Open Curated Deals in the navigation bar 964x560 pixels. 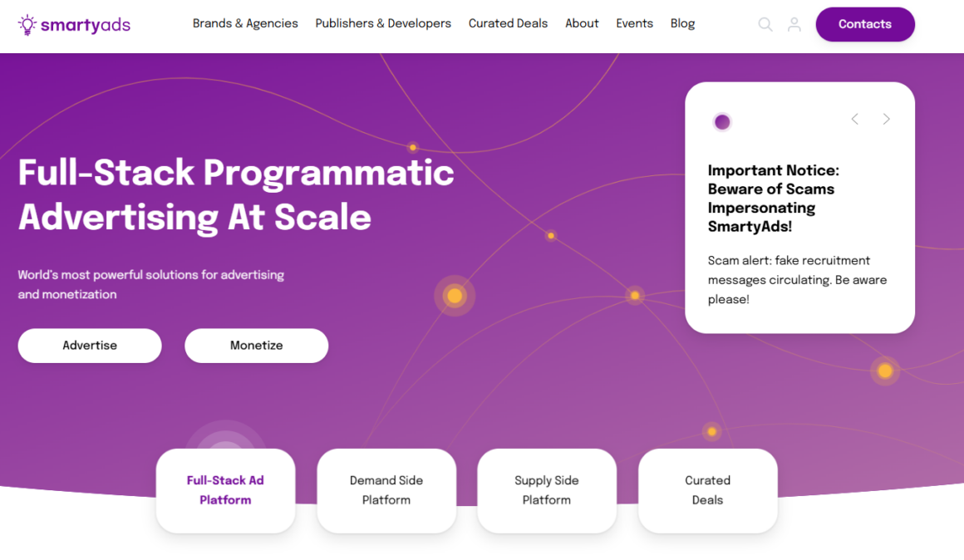pos(508,23)
